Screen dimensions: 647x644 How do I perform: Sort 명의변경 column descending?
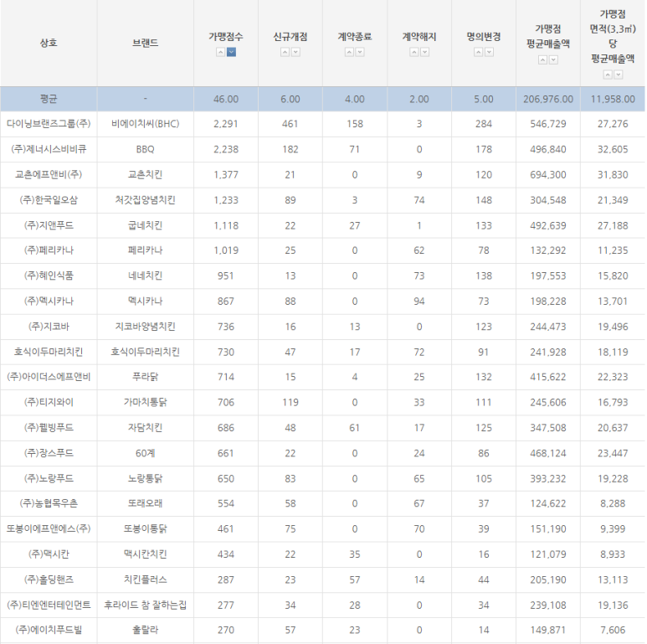point(489,52)
